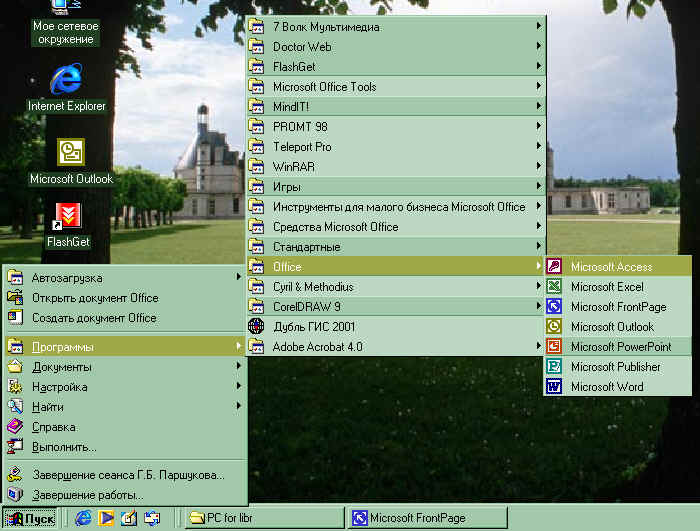Open FlashGet desktop shortcut icon
The width and height of the screenshot is (700, 531).
pos(68,216)
